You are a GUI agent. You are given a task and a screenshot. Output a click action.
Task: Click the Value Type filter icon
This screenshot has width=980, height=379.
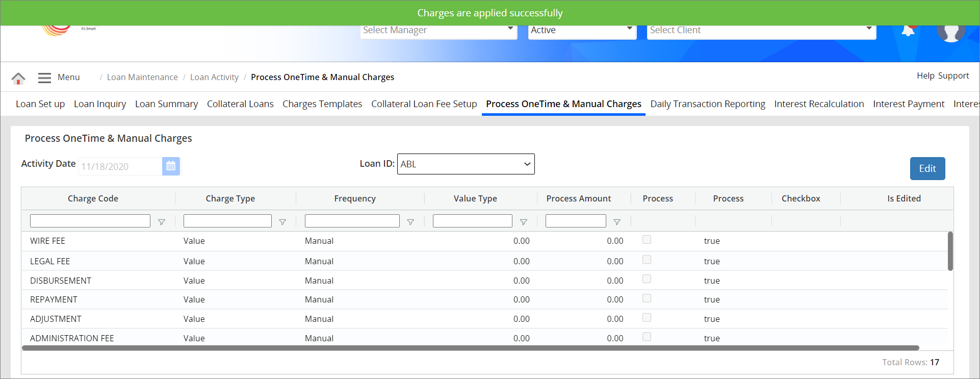[523, 222]
